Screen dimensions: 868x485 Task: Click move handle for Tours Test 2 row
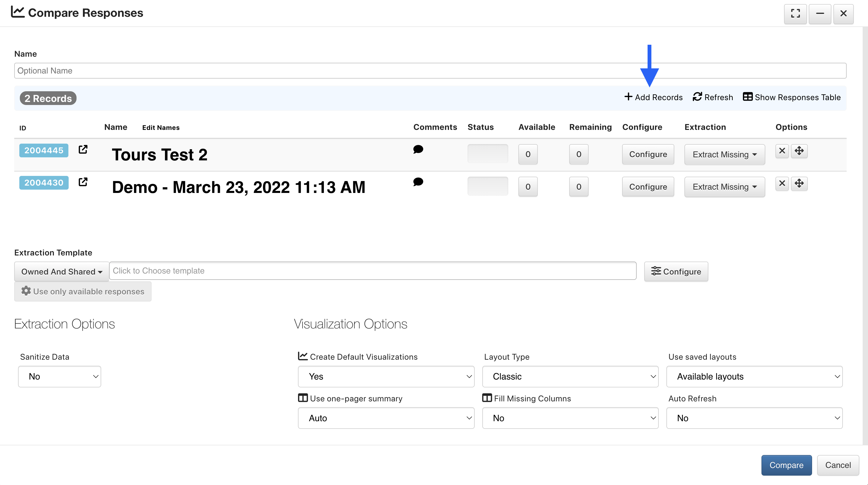799,151
